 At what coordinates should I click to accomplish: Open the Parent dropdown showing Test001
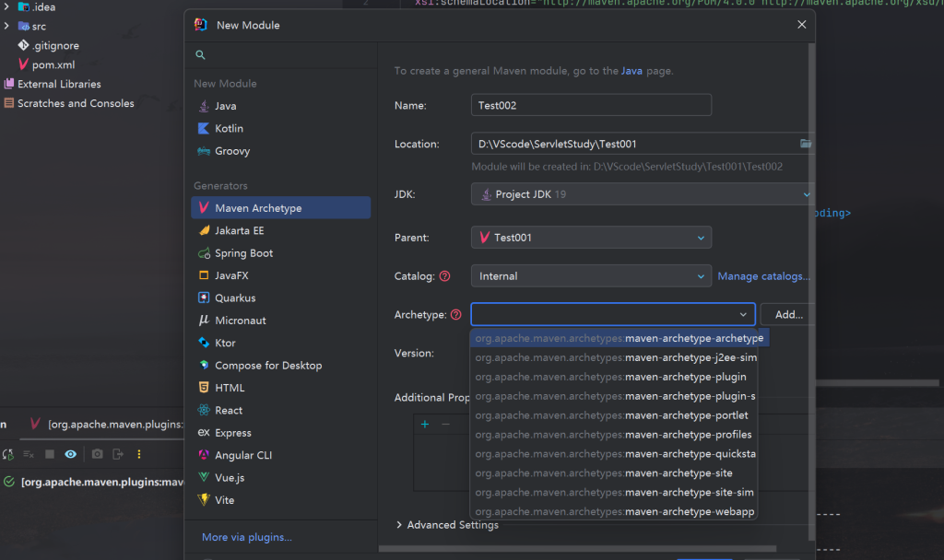tap(591, 238)
